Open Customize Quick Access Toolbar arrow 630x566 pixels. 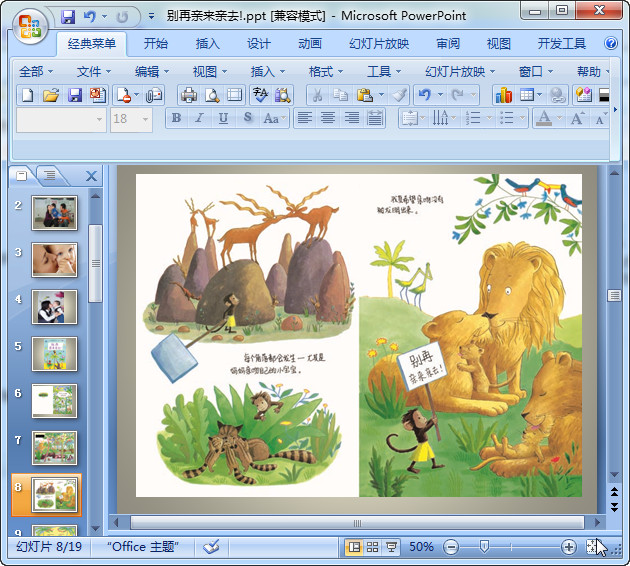tap(151, 16)
